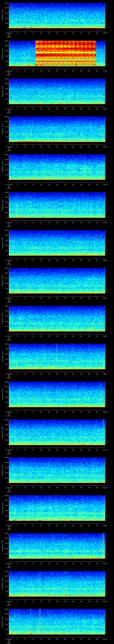Select the "22:33:00" start time label
This screenshot has width=114, height=644.
click(x=9, y=184)
